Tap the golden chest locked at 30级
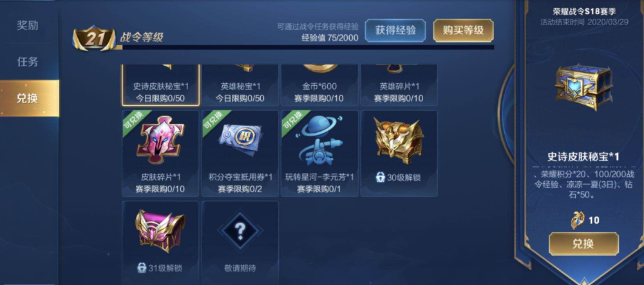 point(399,140)
